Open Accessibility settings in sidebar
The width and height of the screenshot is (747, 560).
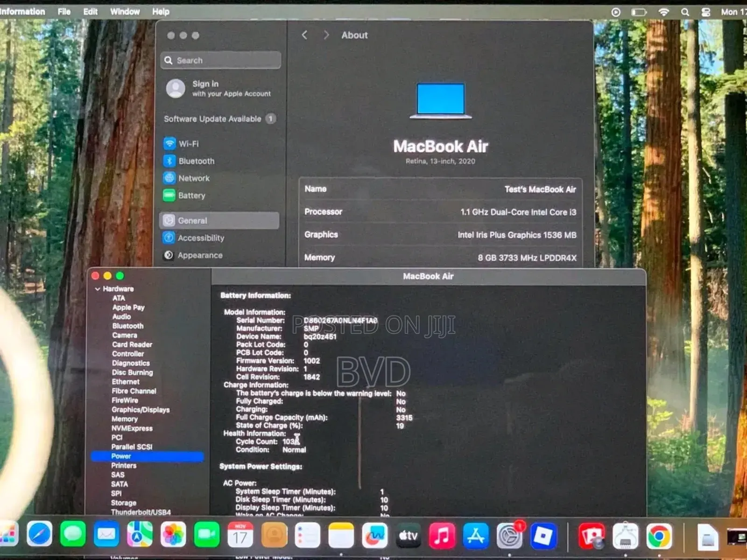click(220, 238)
